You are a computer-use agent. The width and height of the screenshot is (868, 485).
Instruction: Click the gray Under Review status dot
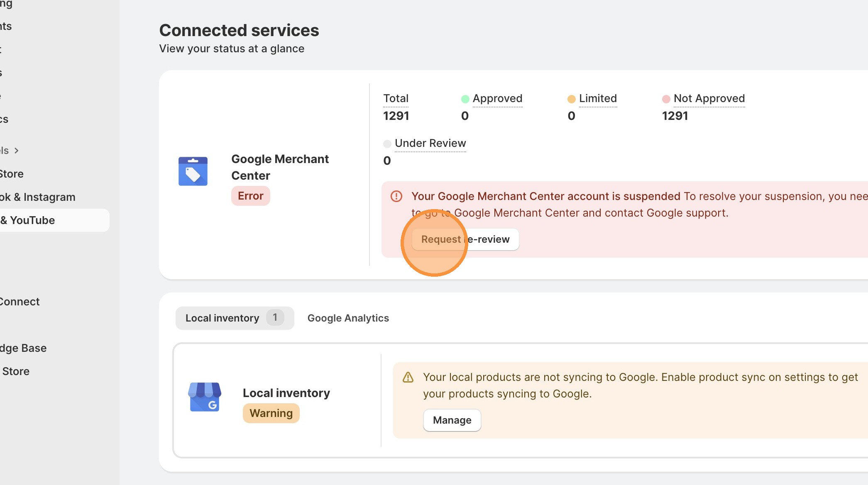[x=387, y=144]
